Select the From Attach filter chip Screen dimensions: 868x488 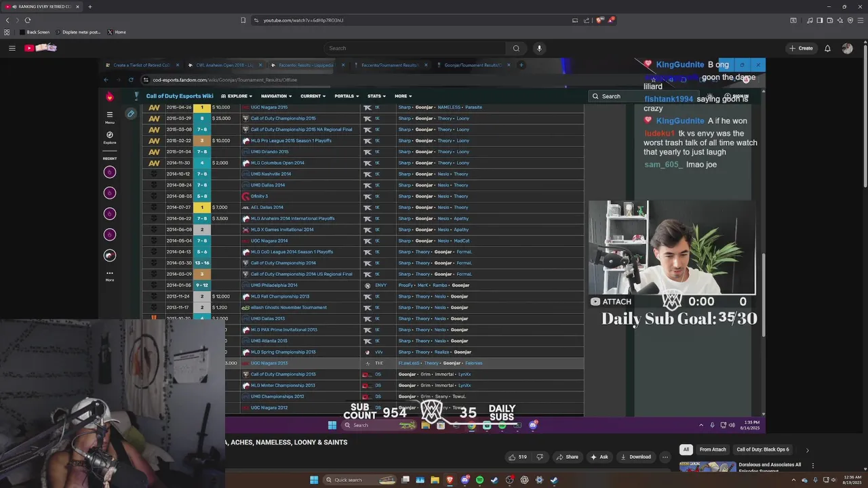point(713,449)
